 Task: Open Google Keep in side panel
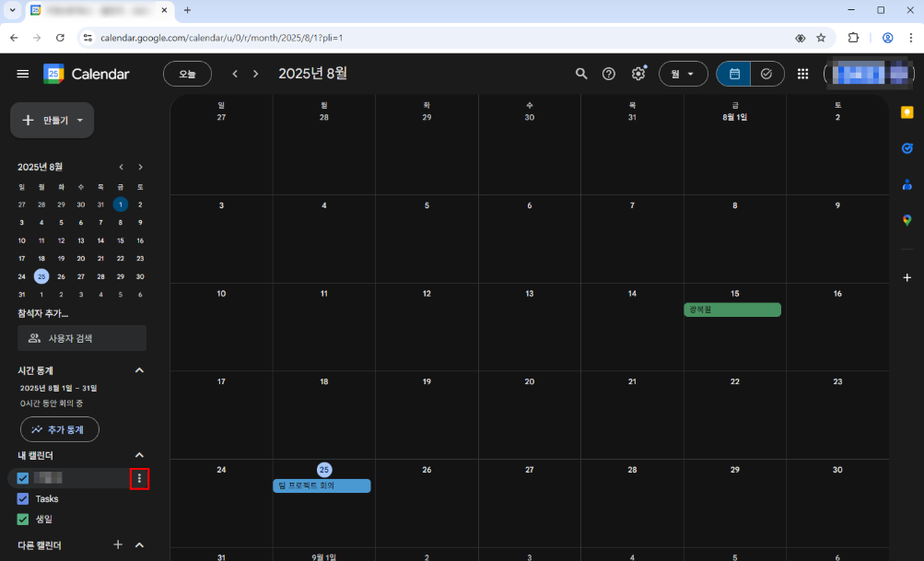(x=906, y=112)
